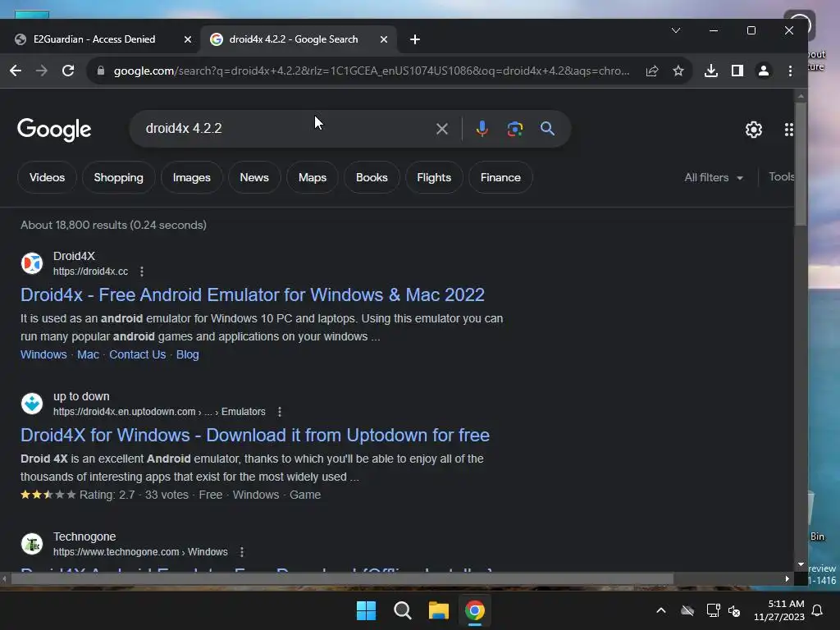Search by image with Google Lens

(515, 129)
